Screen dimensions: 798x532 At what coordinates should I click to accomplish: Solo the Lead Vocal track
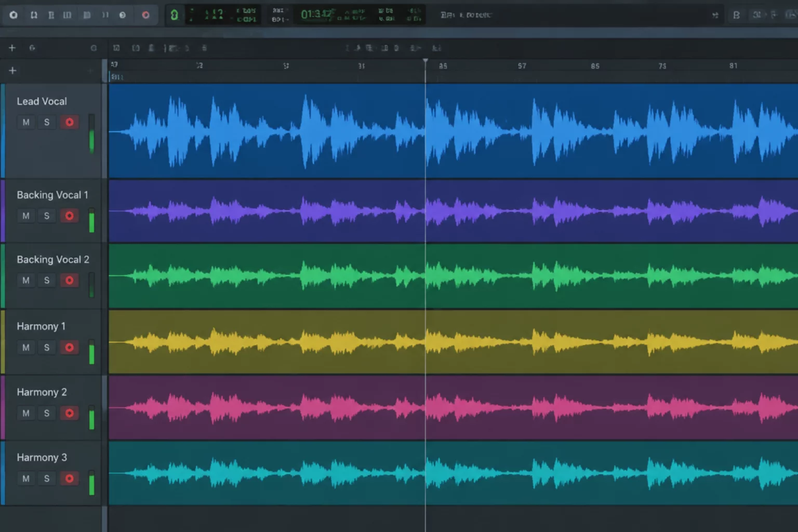point(47,123)
